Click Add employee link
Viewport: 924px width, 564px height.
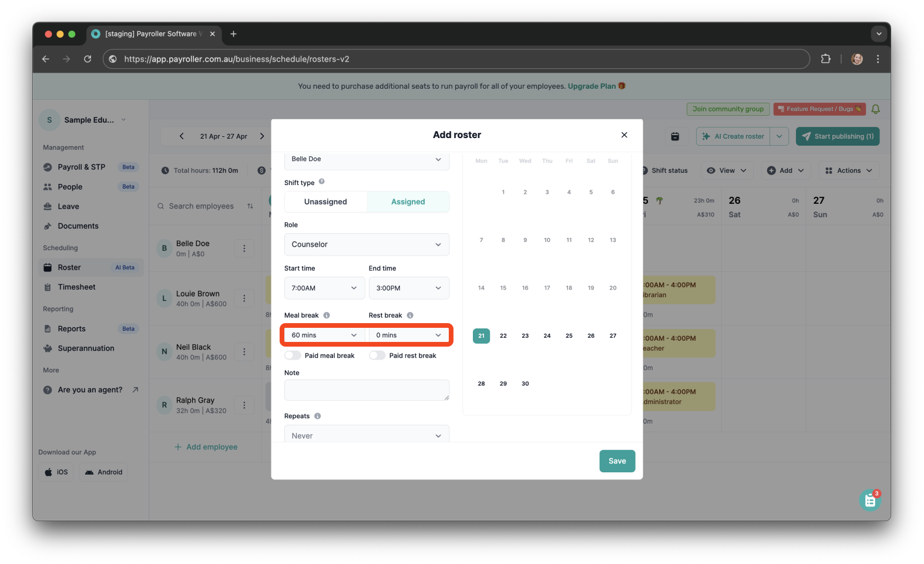[206, 447]
